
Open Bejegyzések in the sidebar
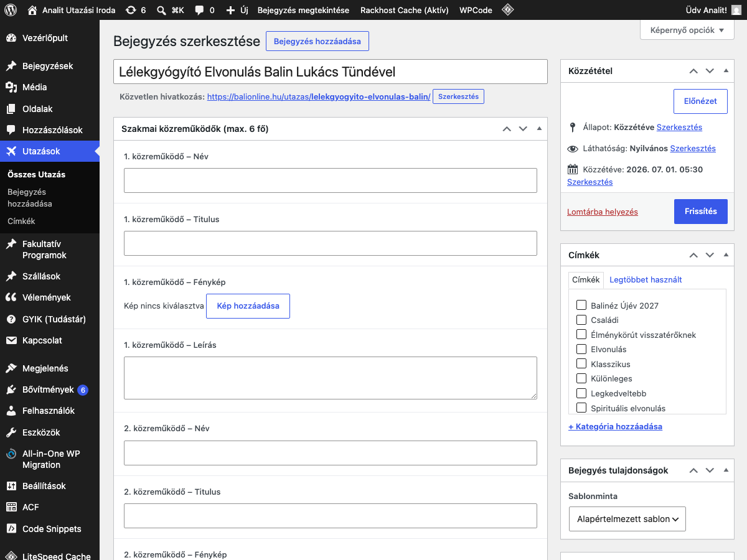pyautogui.click(x=50, y=66)
